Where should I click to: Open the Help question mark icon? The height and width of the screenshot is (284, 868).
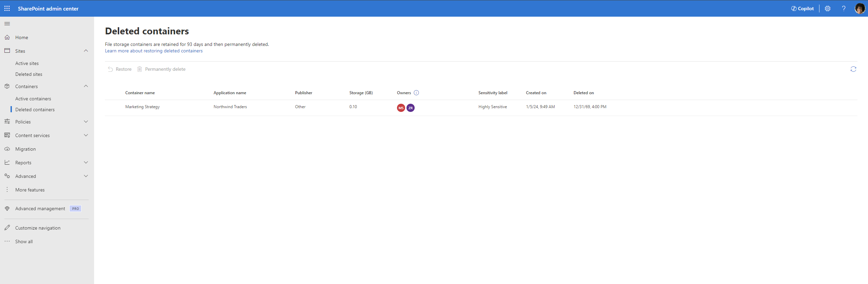pyautogui.click(x=844, y=9)
